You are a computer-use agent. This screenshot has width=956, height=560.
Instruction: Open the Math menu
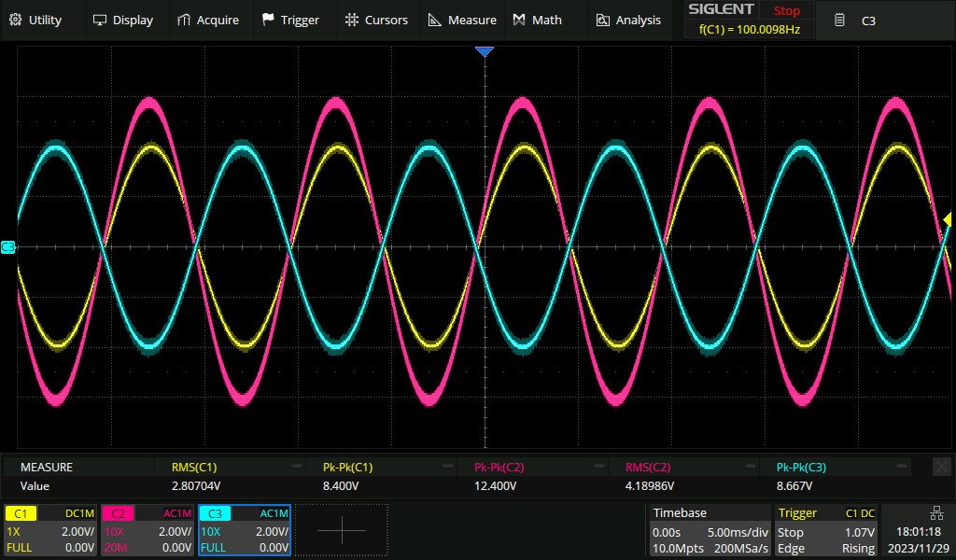[537, 21]
